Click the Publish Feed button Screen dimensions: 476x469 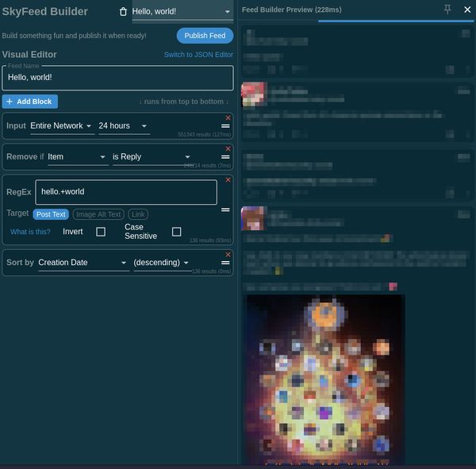coord(205,36)
